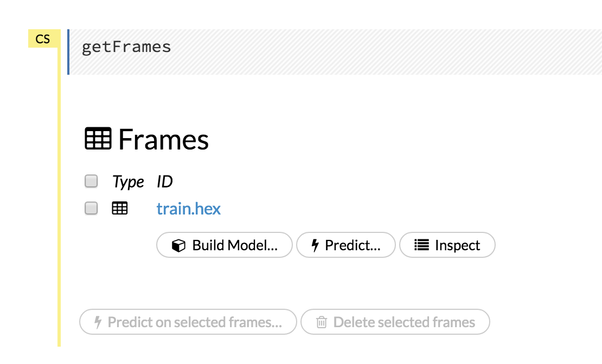
Task: Click Predict on selected frames
Action: click(188, 322)
